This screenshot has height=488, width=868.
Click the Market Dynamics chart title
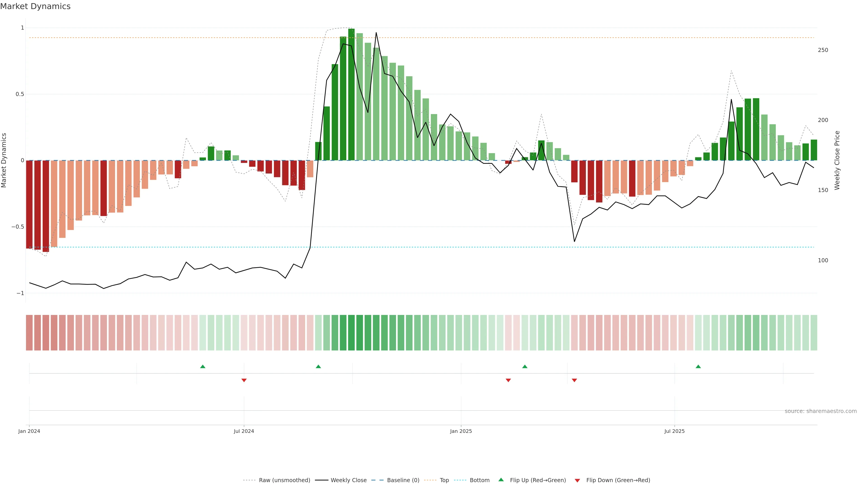pyautogui.click(x=35, y=6)
